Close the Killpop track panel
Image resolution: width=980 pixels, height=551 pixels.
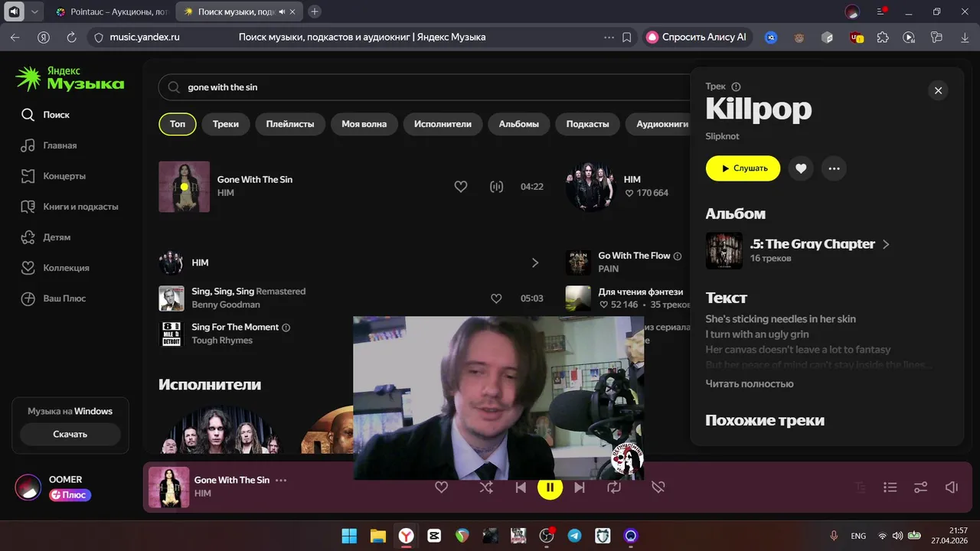click(938, 90)
